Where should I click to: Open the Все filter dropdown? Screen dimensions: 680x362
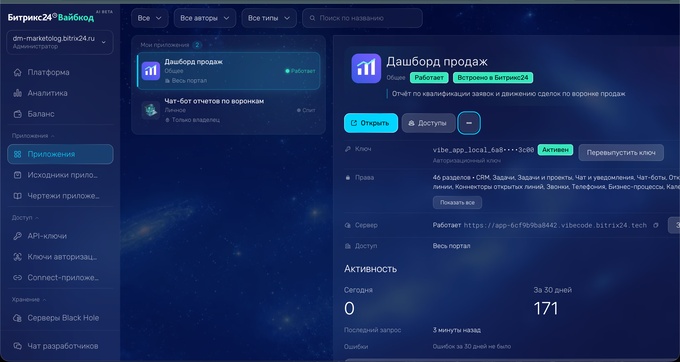click(x=150, y=18)
